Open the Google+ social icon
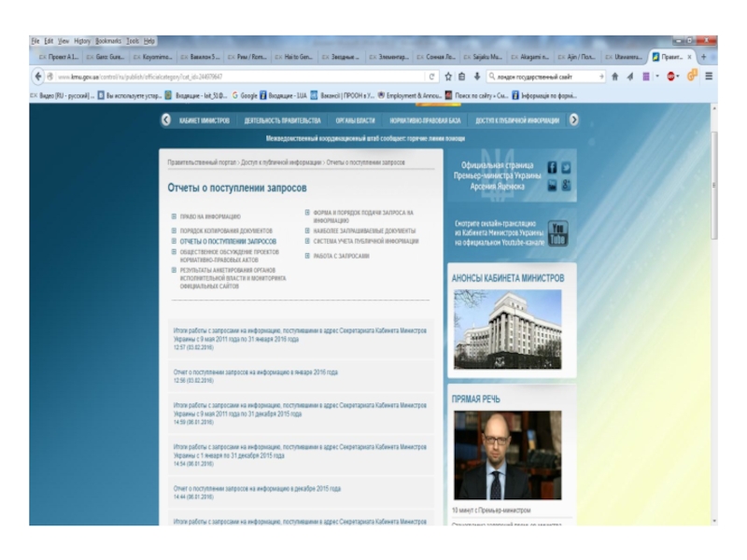747x560 pixels. [566, 185]
